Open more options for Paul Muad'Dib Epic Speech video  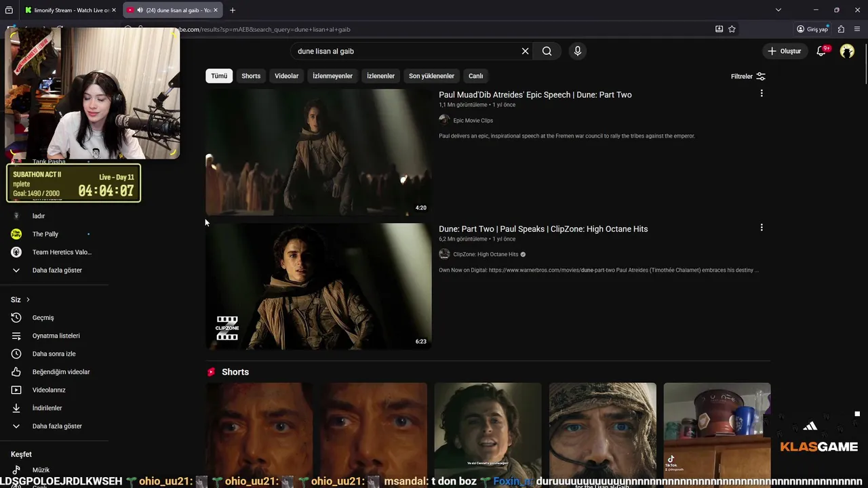point(762,94)
